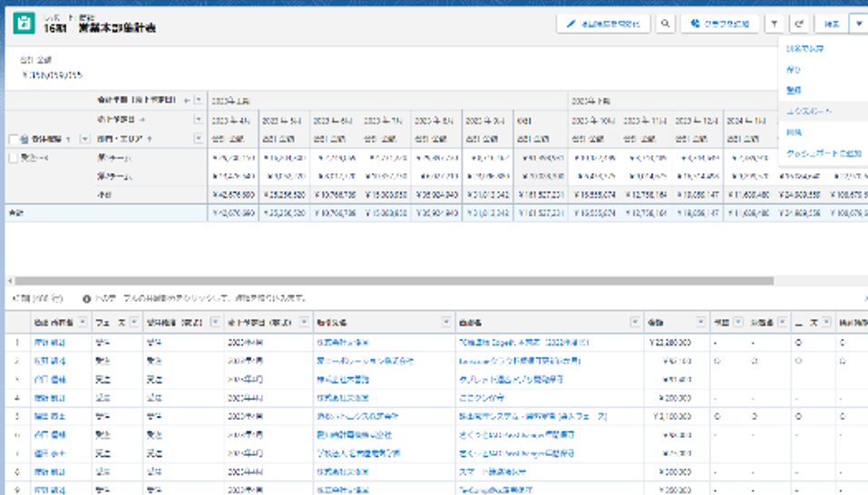
Task: Open the opportunity link in detail row 5
Action: click(532, 416)
